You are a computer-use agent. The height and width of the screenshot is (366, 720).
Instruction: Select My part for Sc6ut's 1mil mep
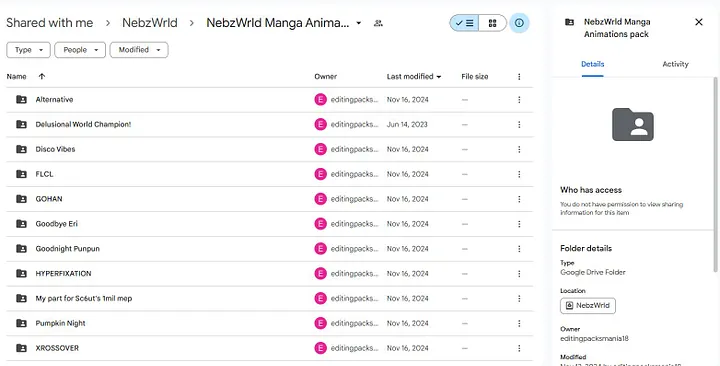[84, 298]
